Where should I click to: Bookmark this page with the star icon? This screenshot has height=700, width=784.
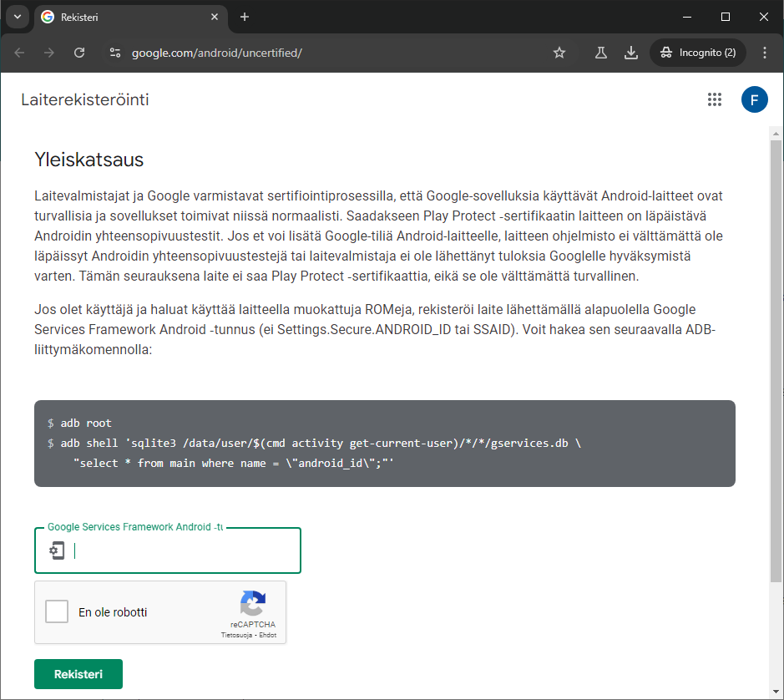(x=559, y=53)
